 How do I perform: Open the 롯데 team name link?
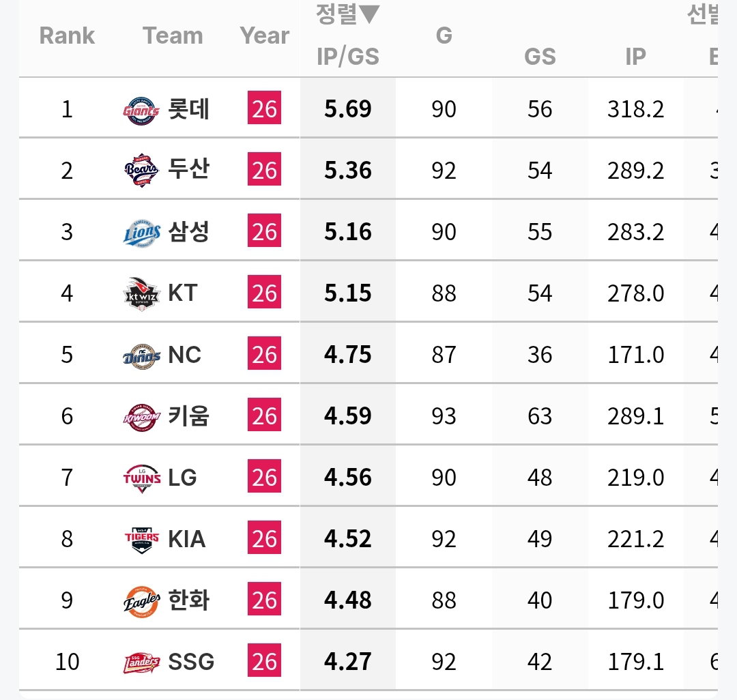click(188, 109)
